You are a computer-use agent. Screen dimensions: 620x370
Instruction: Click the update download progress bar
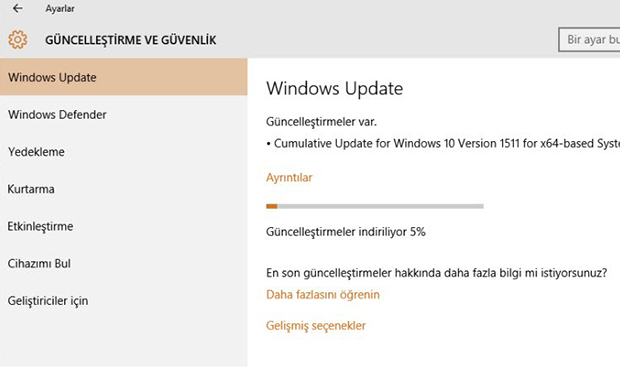(x=374, y=206)
